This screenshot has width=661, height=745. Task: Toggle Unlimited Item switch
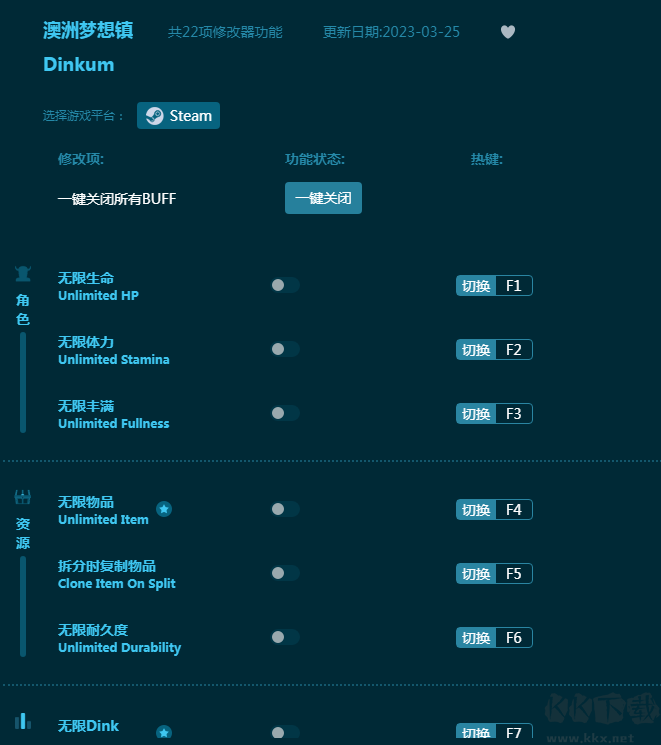coord(285,509)
